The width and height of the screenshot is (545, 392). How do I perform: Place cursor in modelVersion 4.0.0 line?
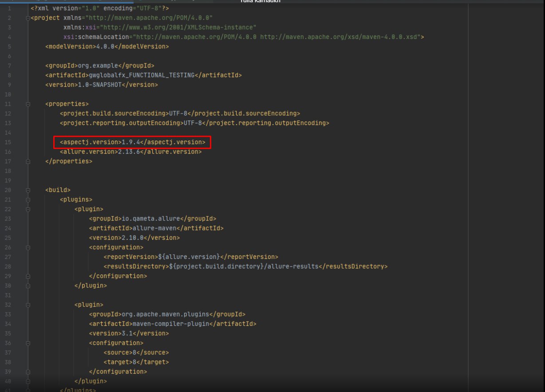(107, 47)
